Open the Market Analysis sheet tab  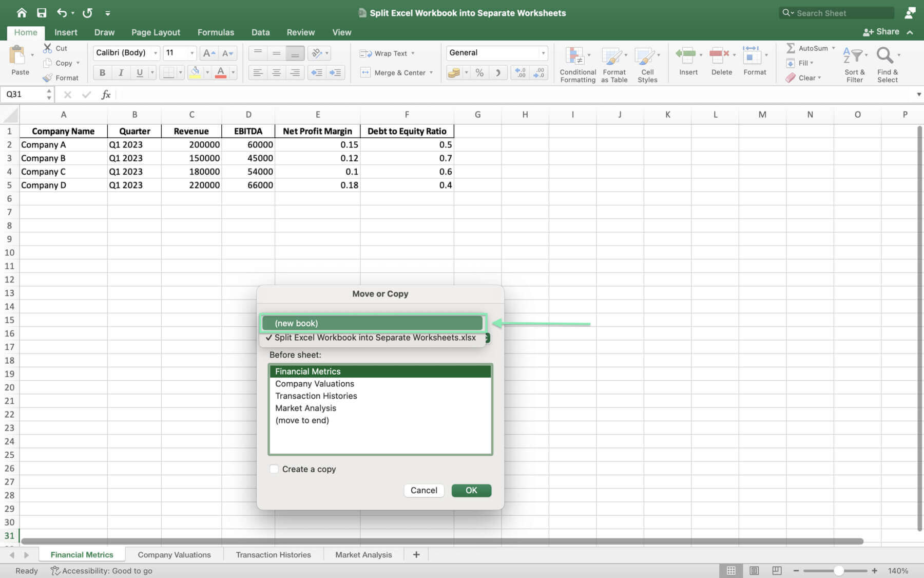[x=363, y=555]
